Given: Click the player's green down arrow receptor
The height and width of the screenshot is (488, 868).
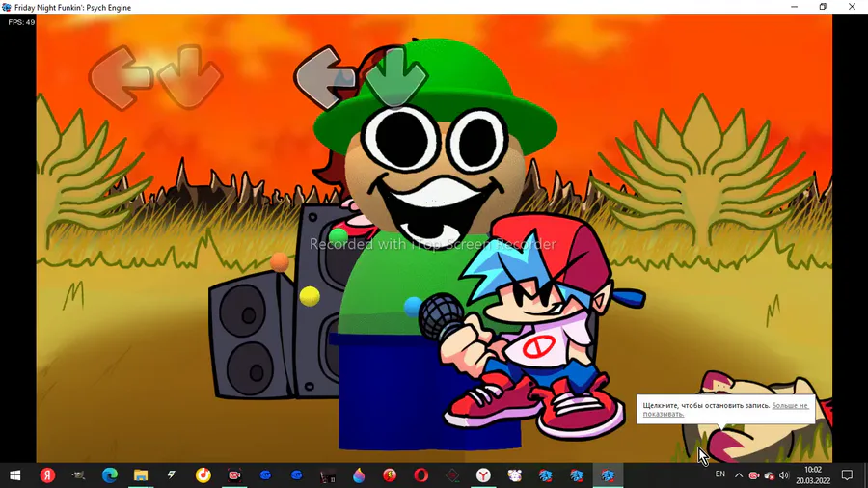Looking at the screenshot, I should 395,76.
